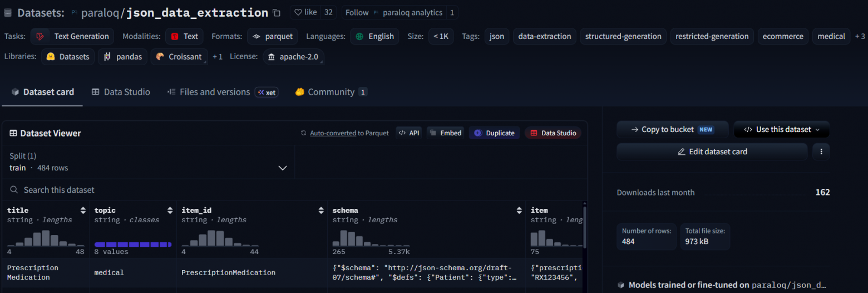Viewport: 868px width, 293px height.
Task: Click Copy to bucket
Action: 673,129
